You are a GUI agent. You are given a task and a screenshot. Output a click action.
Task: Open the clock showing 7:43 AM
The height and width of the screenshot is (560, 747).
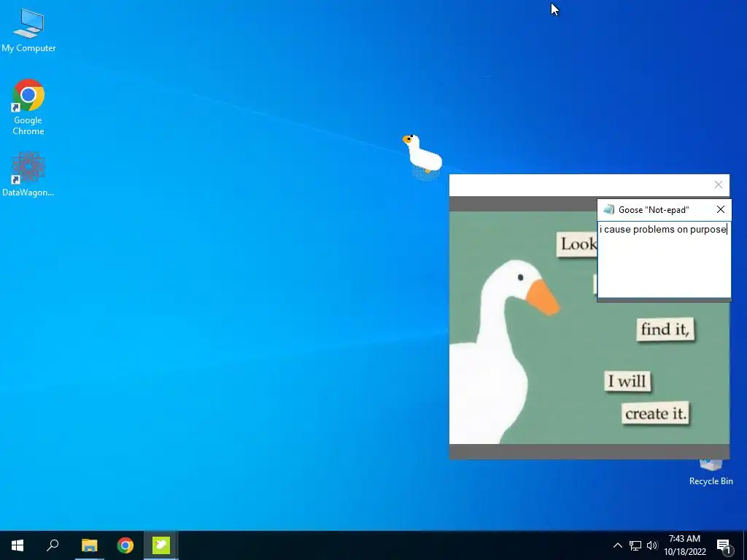click(x=684, y=545)
